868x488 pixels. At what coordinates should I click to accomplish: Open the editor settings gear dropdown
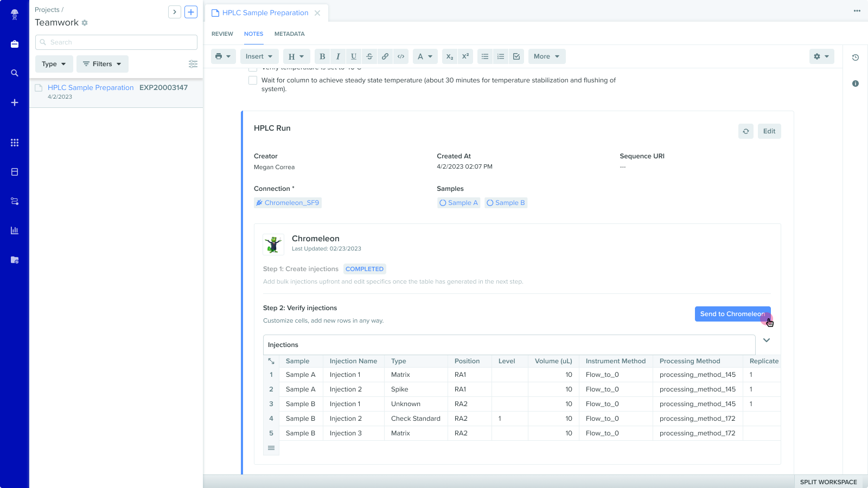(x=822, y=56)
